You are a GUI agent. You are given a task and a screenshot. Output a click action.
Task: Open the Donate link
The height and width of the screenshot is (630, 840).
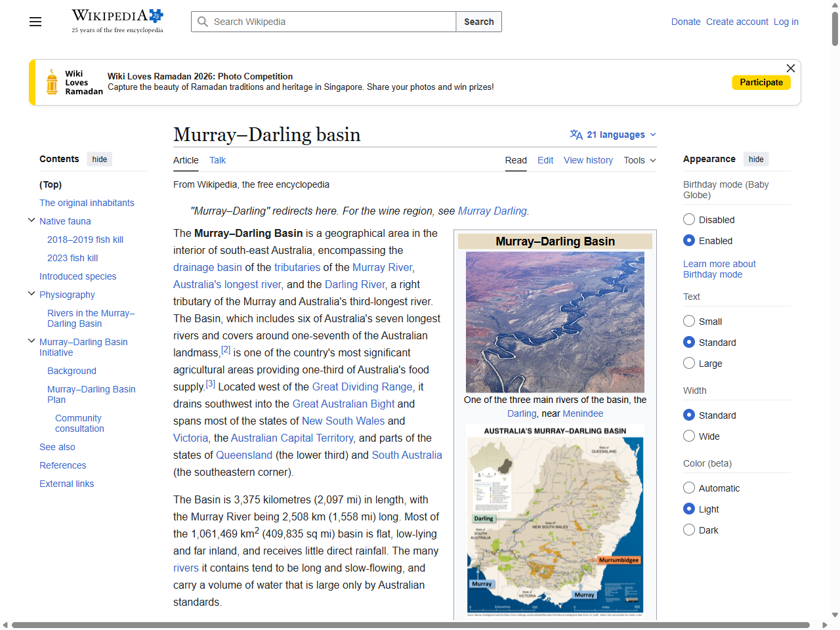point(686,22)
